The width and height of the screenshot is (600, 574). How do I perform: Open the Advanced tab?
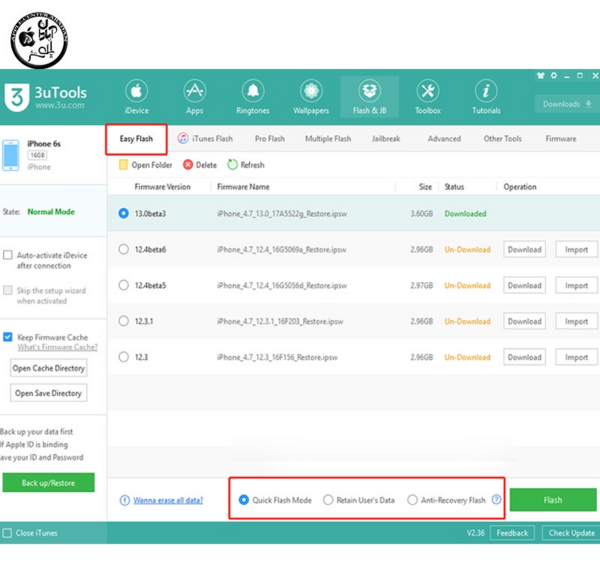444,139
